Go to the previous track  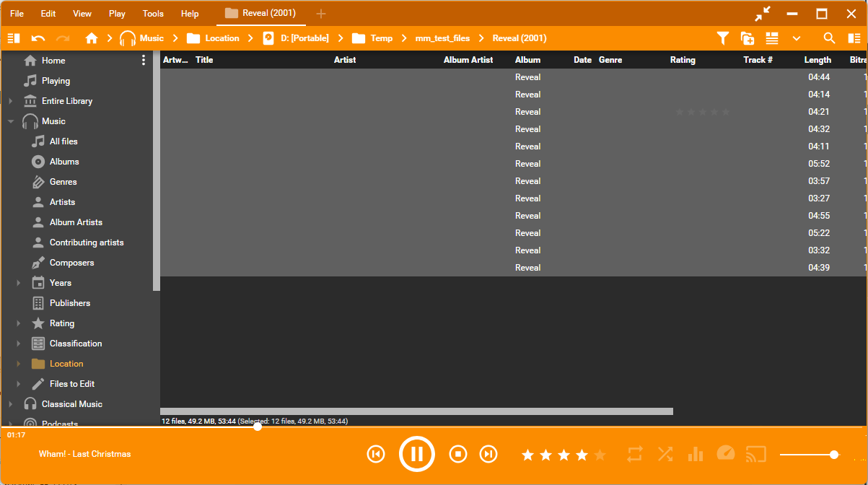[x=375, y=454]
